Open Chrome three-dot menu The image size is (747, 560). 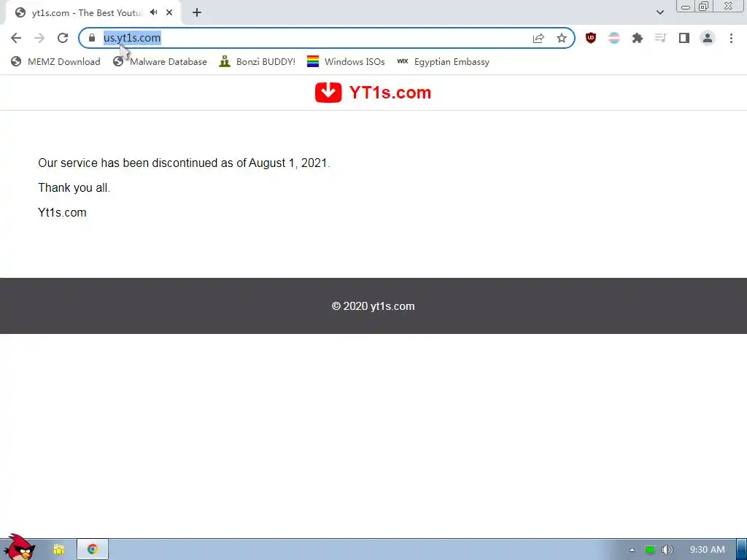tap(731, 38)
